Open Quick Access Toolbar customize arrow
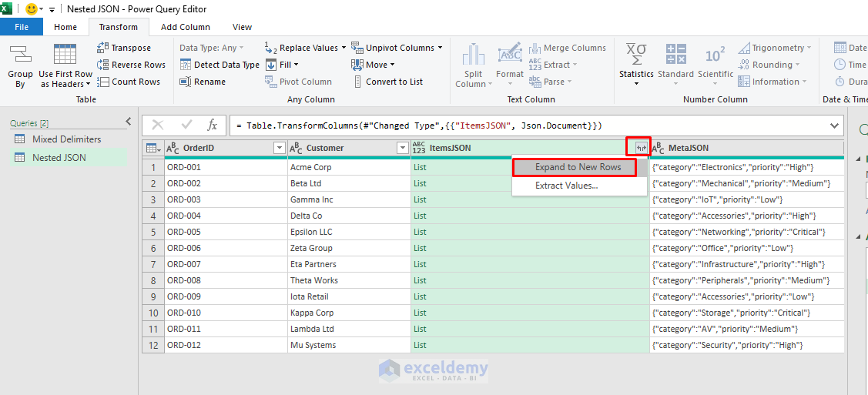 [52, 9]
